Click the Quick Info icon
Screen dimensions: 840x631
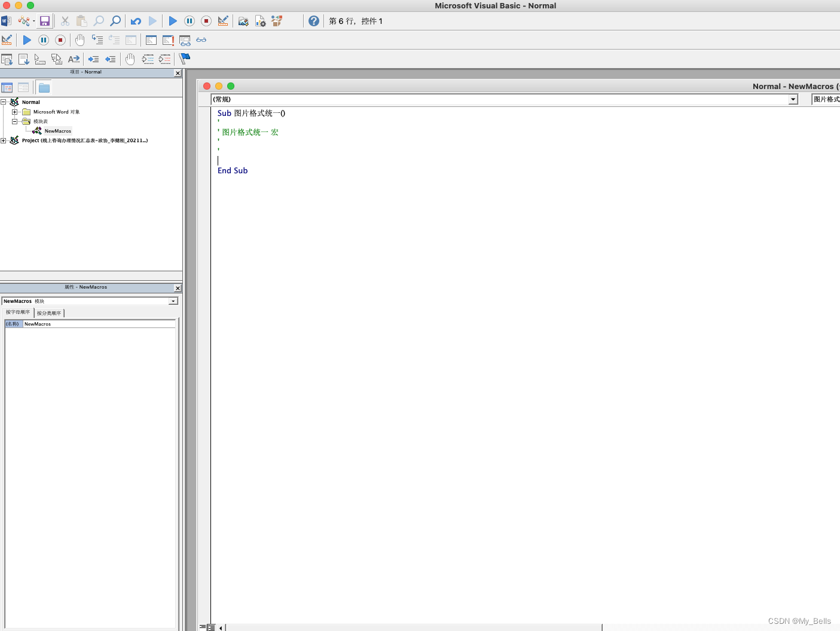click(x=40, y=59)
